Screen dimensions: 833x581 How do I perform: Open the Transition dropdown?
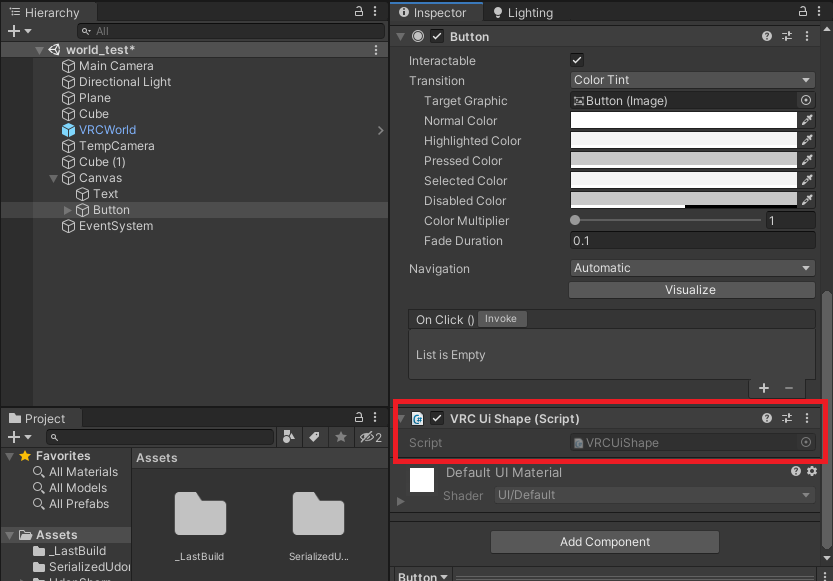tap(692, 80)
